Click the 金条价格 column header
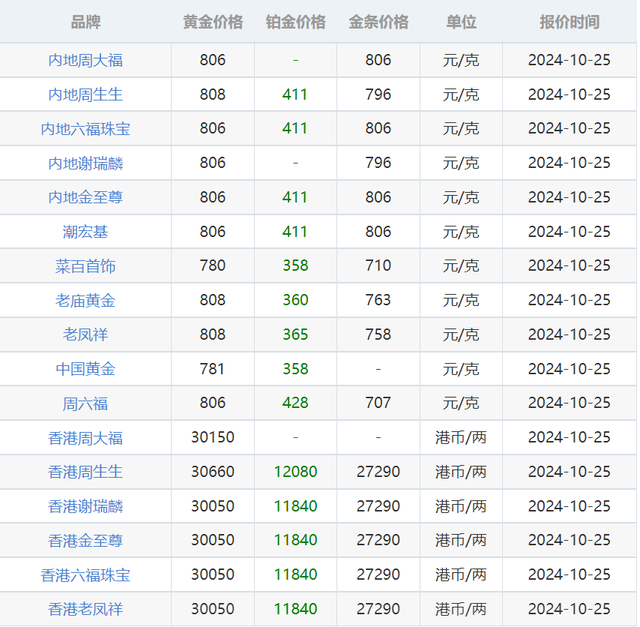The image size is (640, 627). click(378, 22)
